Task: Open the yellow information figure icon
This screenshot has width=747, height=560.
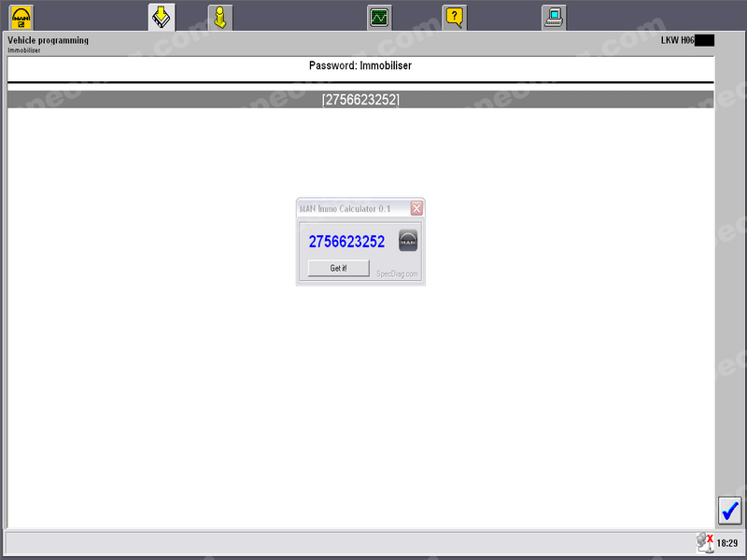Action: point(220,18)
